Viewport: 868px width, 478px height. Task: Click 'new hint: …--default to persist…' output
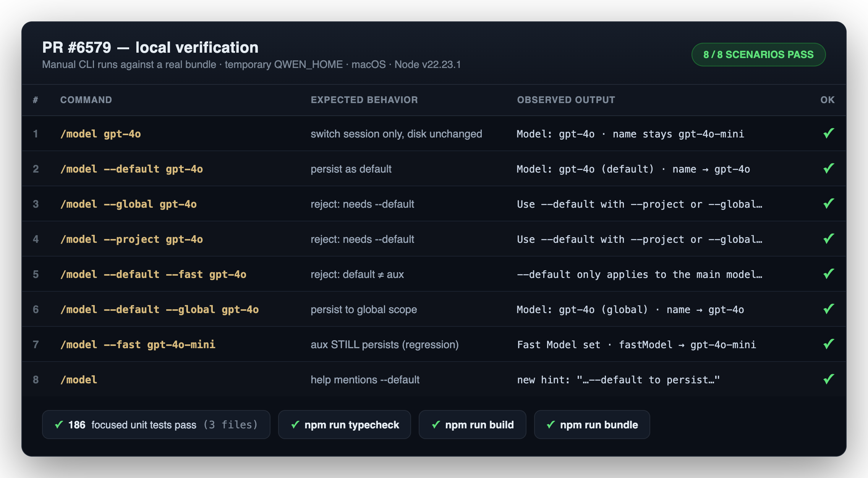click(619, 379)
